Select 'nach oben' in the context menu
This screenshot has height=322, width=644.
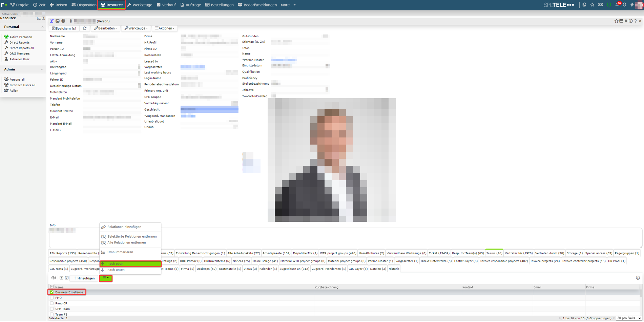130,264
